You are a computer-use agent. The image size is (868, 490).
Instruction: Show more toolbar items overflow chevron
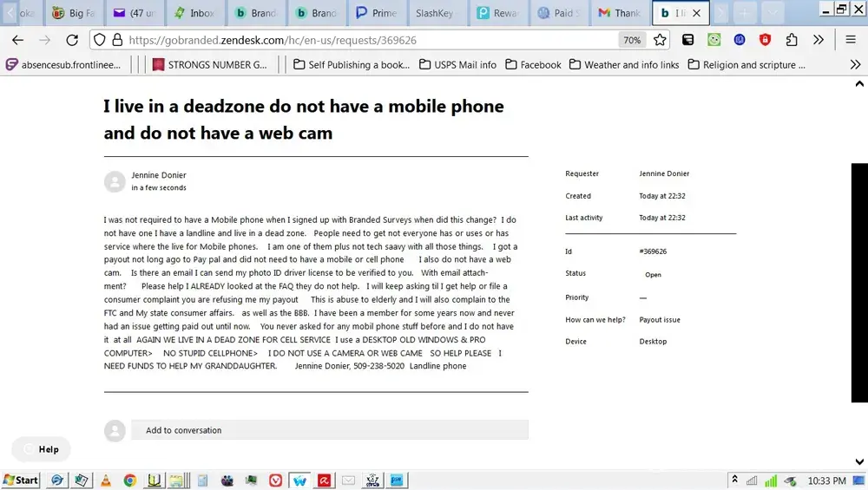click(x=818, y=40)
